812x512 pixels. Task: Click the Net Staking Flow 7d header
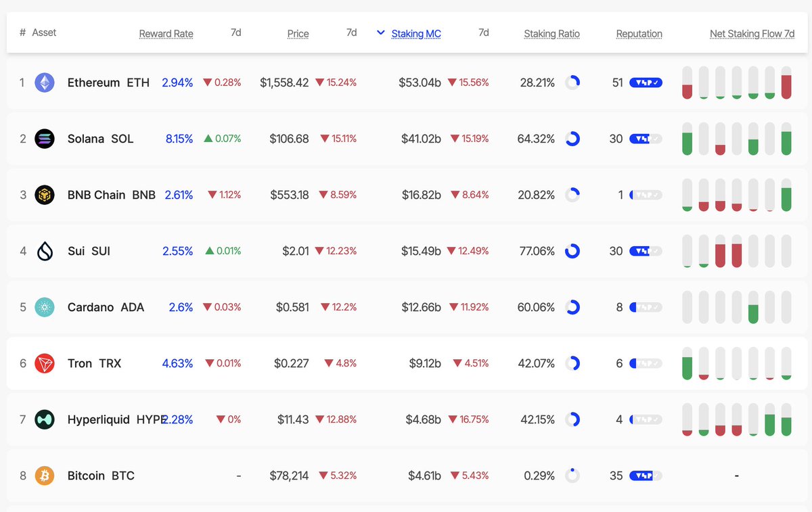[752, 34]
